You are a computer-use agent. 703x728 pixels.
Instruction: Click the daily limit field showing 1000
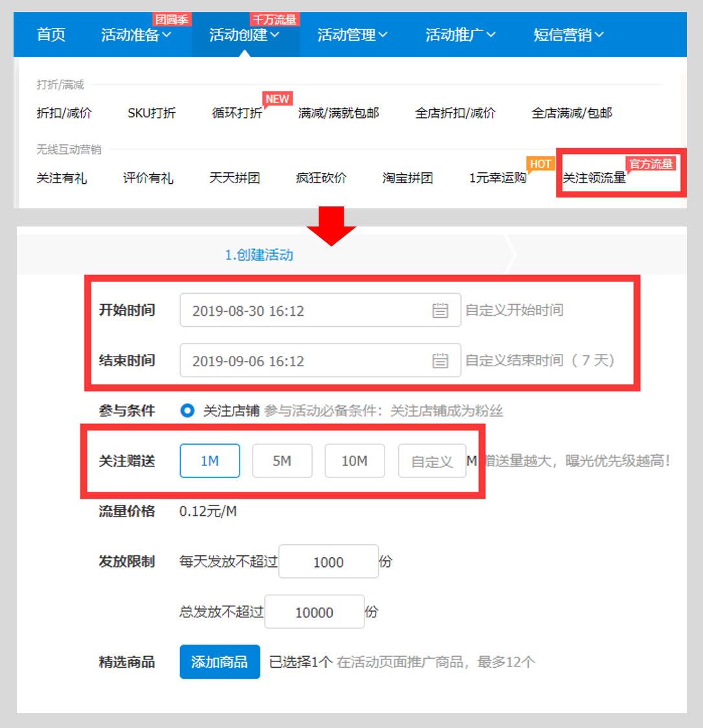click(x=328, y=562)
